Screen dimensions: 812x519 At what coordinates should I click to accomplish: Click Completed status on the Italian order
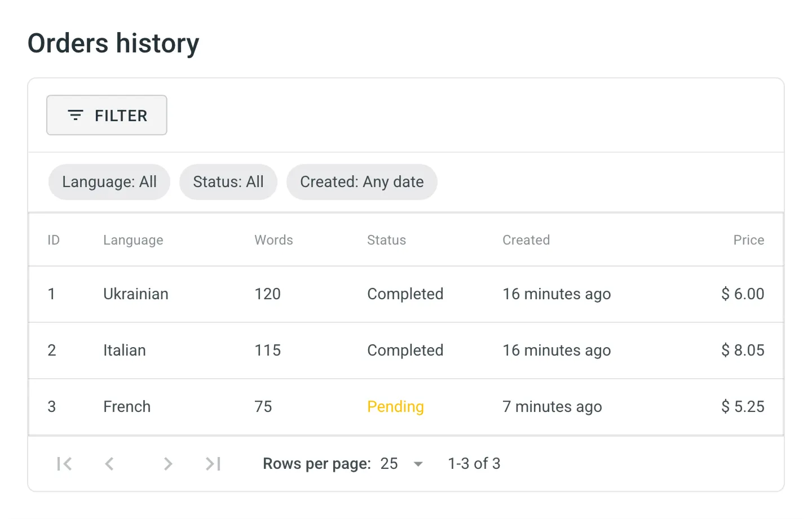405,350
